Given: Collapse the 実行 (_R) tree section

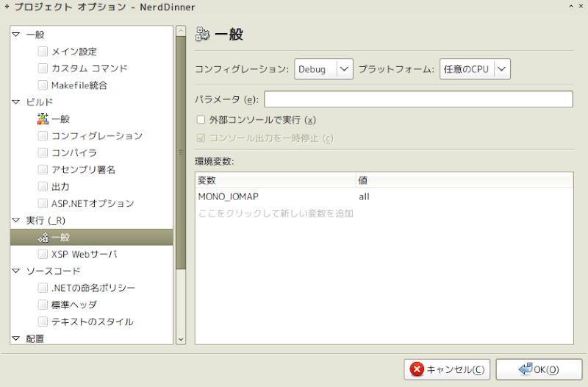Looking at the screenshot, I should [15, 220].
